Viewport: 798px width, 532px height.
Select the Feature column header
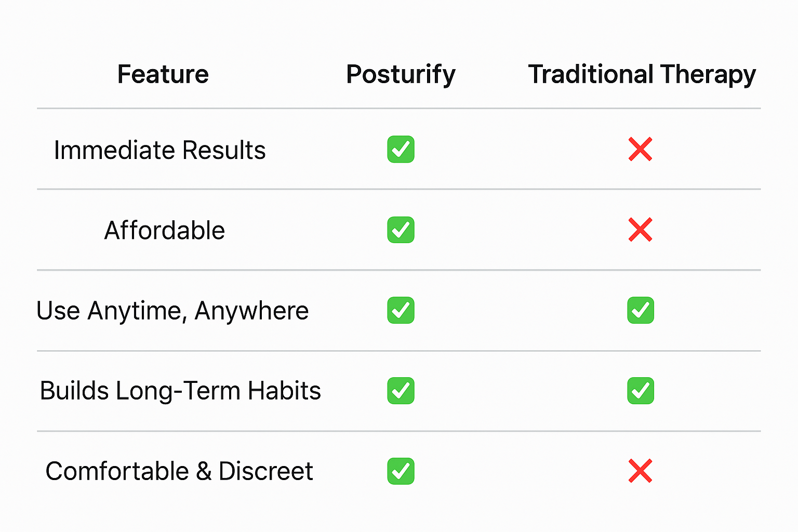[x=163, y=74]
